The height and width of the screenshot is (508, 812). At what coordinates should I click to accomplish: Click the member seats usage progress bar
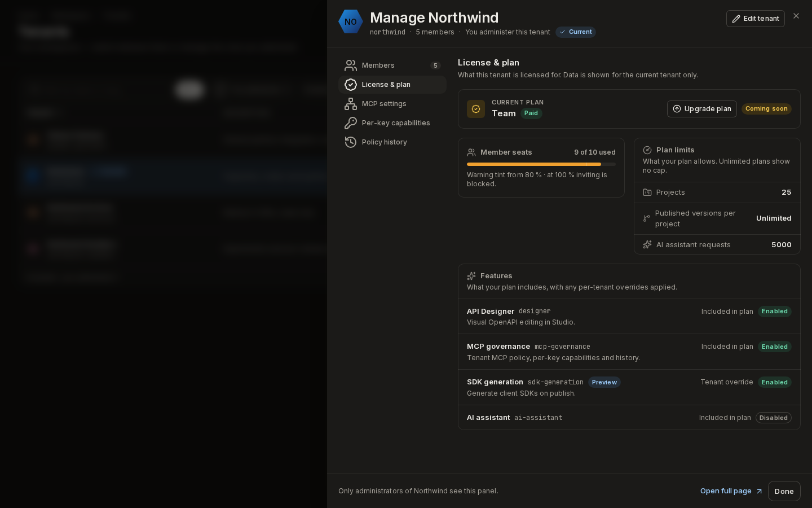point(541,164)
